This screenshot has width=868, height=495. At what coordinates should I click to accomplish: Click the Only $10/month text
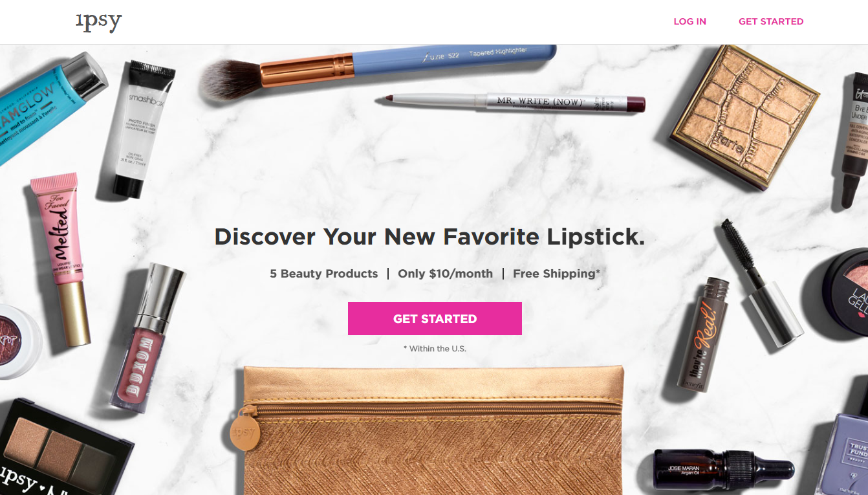pyautogui.click(x=445, y=274)
